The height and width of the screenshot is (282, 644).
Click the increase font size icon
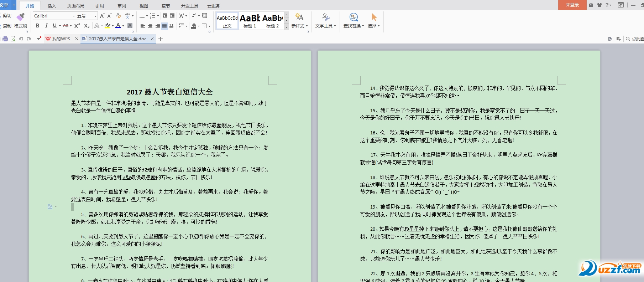(102, 16)
